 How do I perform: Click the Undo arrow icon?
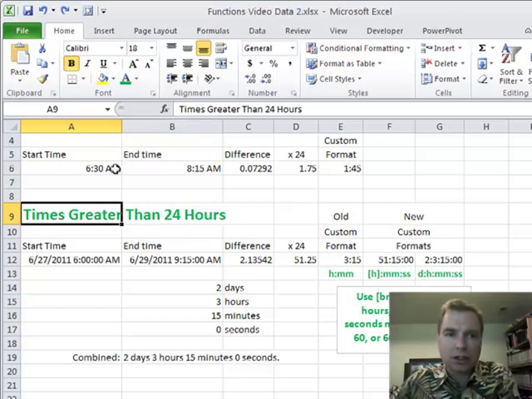43,11
